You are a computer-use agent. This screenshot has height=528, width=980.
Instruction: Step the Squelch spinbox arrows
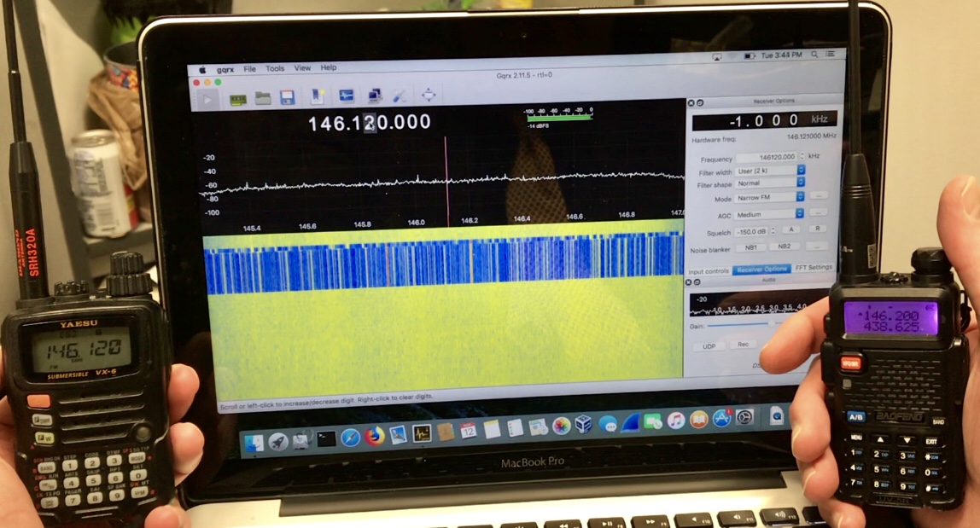click(773, 231)
